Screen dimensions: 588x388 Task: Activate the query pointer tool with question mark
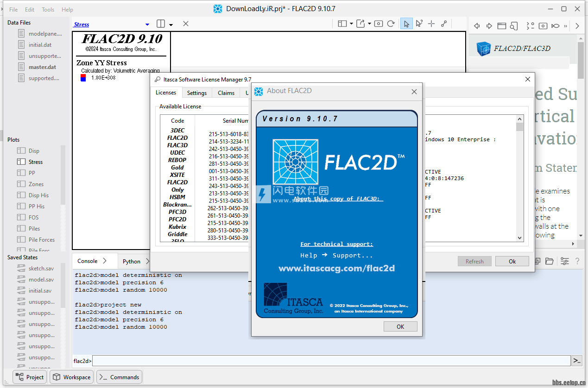pos(419,24)
